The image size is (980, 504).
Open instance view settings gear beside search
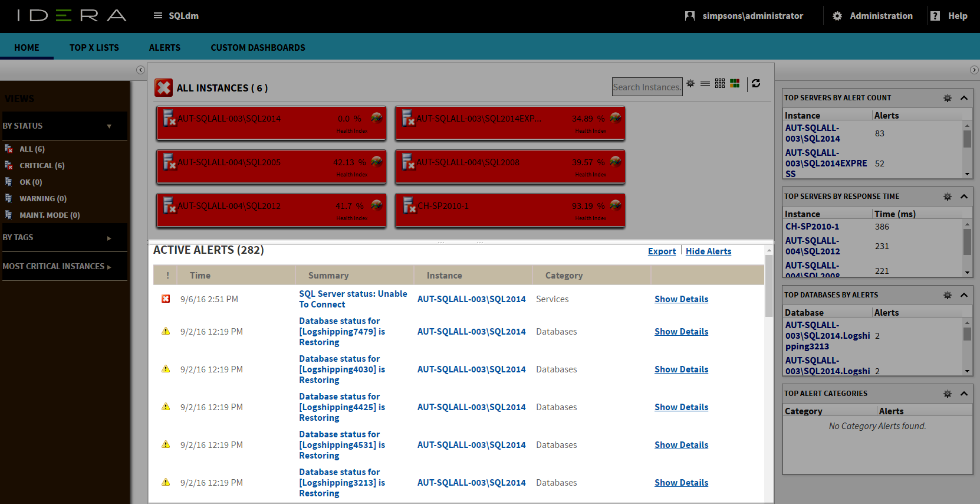click(x=690, y=84)
